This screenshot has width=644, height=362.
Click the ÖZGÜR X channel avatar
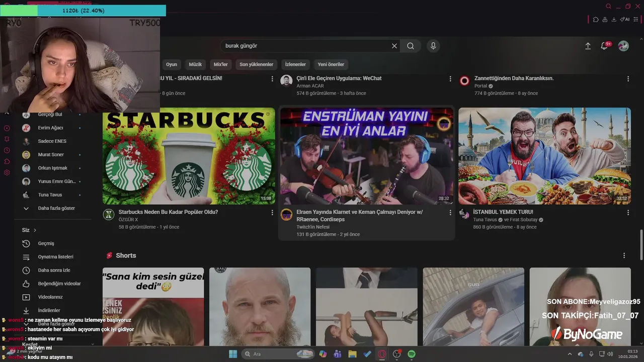coord(109,215)
